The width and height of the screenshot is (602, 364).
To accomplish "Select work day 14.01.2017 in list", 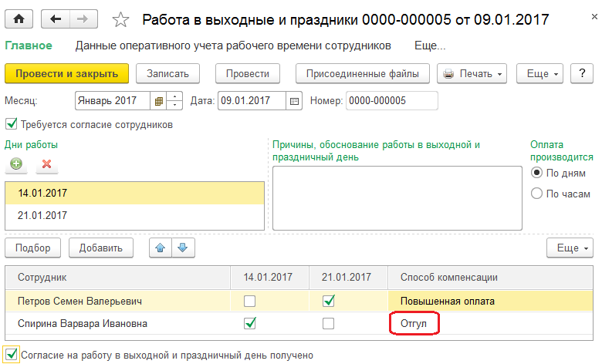I will 135,193.
